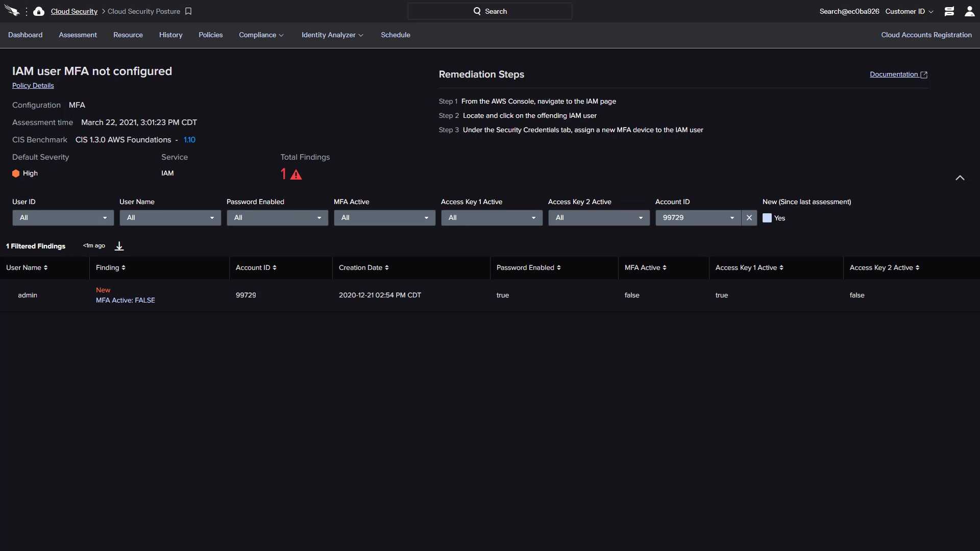Open the notifications messages icon
Viewport: 980px width, 551px height.
pos(949,11)
